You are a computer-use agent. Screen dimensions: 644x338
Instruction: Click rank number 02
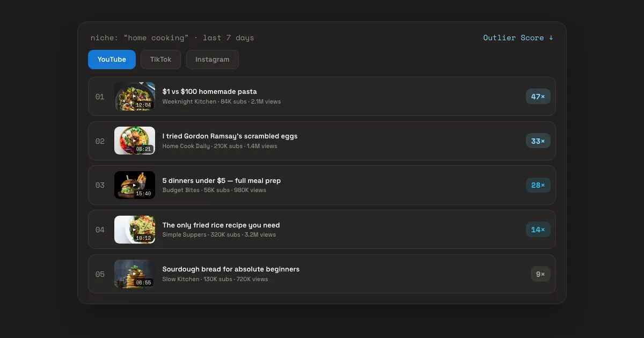[x=100, y=141]
